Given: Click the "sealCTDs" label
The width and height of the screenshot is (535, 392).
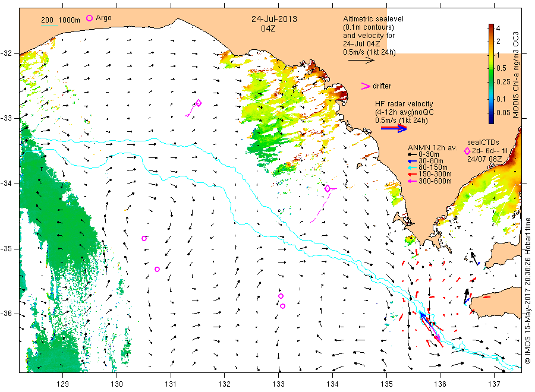Looking at the screenshot, I should pyautogui.click(x=483, y=143).
